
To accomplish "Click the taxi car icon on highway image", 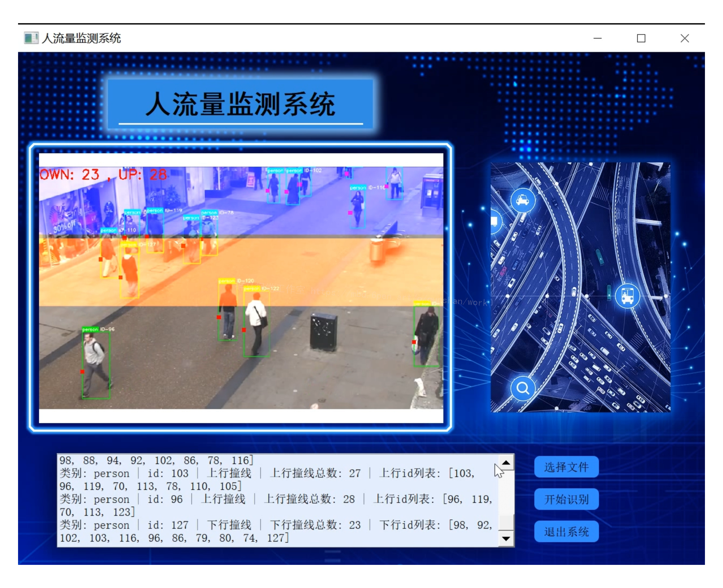I will click(x=523, y=200).
